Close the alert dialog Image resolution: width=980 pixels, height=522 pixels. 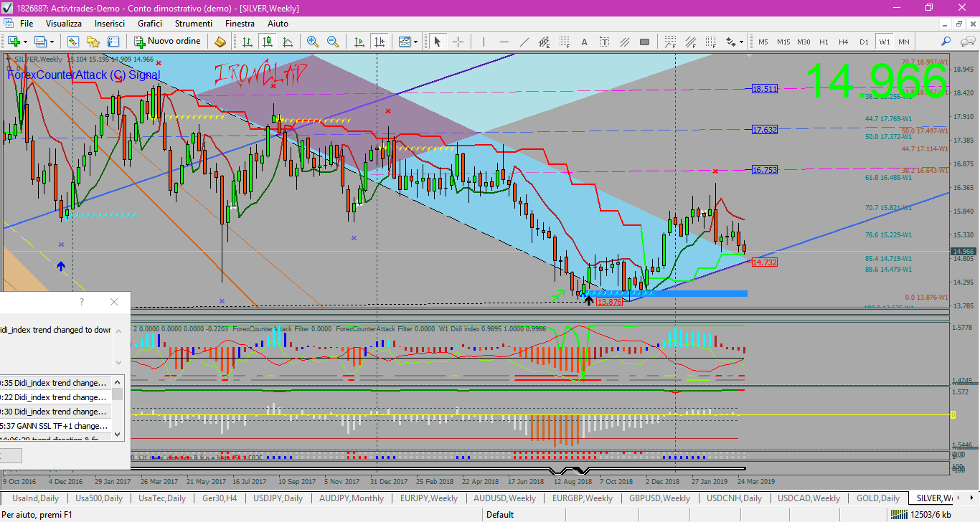[114, 302]
